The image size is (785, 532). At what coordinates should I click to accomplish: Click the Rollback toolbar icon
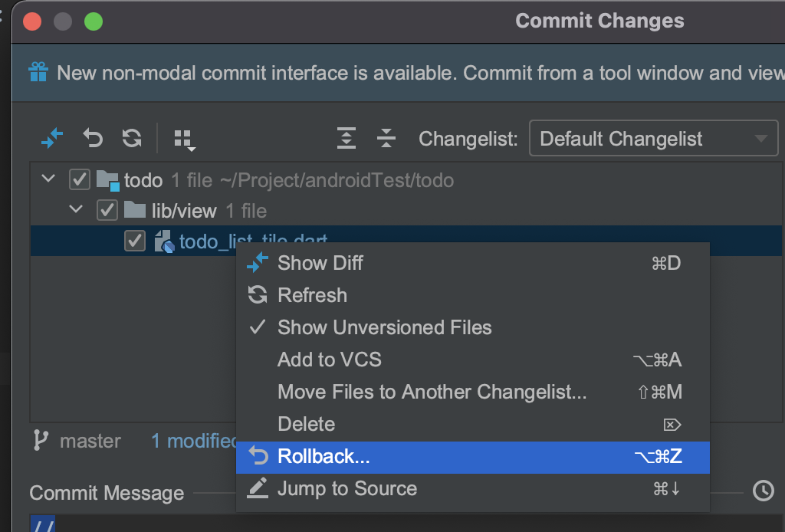pos(93,139)
